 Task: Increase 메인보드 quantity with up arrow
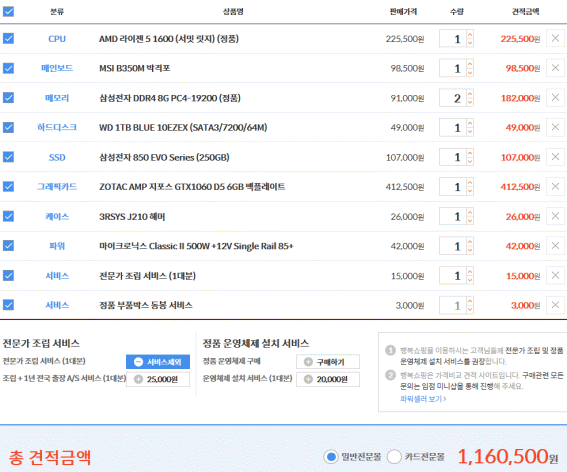tap(470, 64)
